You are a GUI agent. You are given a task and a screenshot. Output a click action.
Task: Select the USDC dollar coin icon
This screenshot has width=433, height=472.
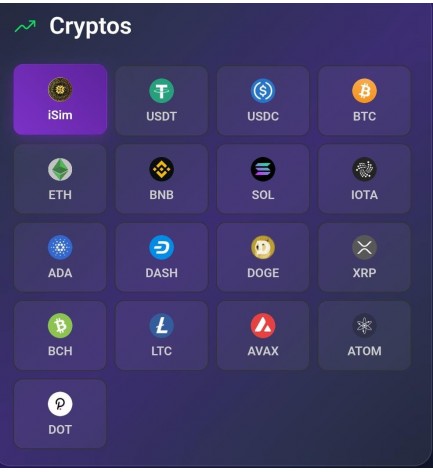263,90
